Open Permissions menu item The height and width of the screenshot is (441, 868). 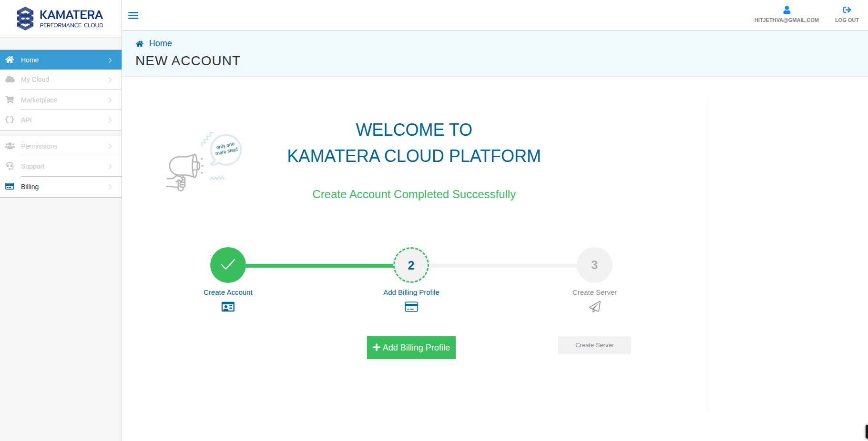[61, 146]
